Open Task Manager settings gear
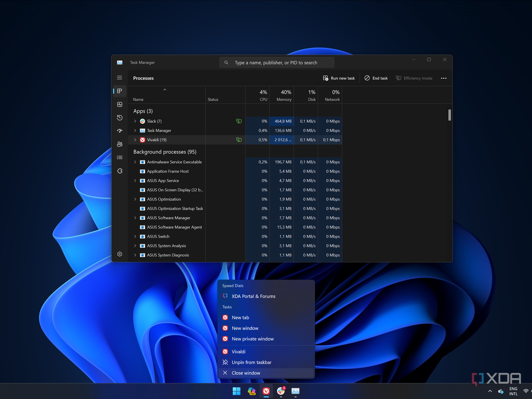Image resolution: width=532 pixels, height=399 pixels. pos(120,254)
